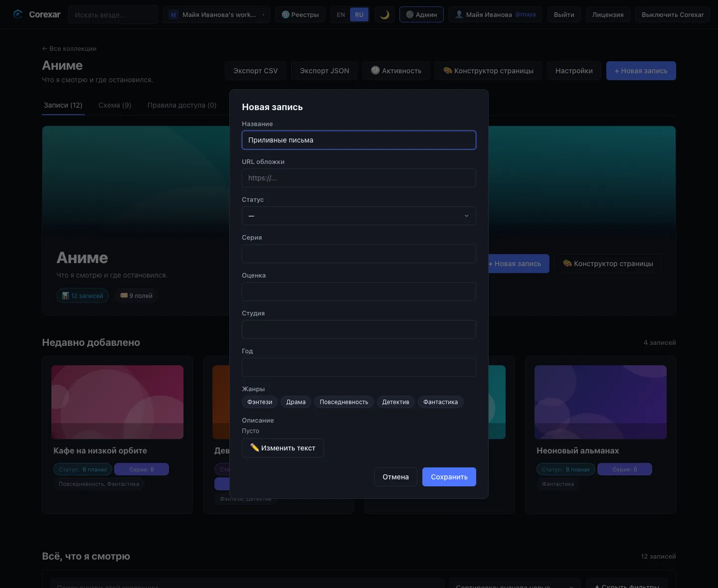Click the Пусто description placeholder text
Viewport: 718px width, 588px height.
250,431
